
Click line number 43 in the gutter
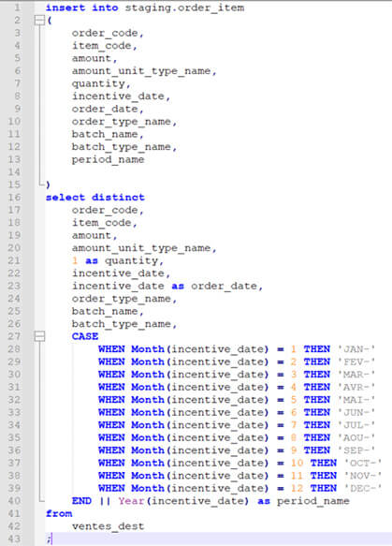point(14,539)
